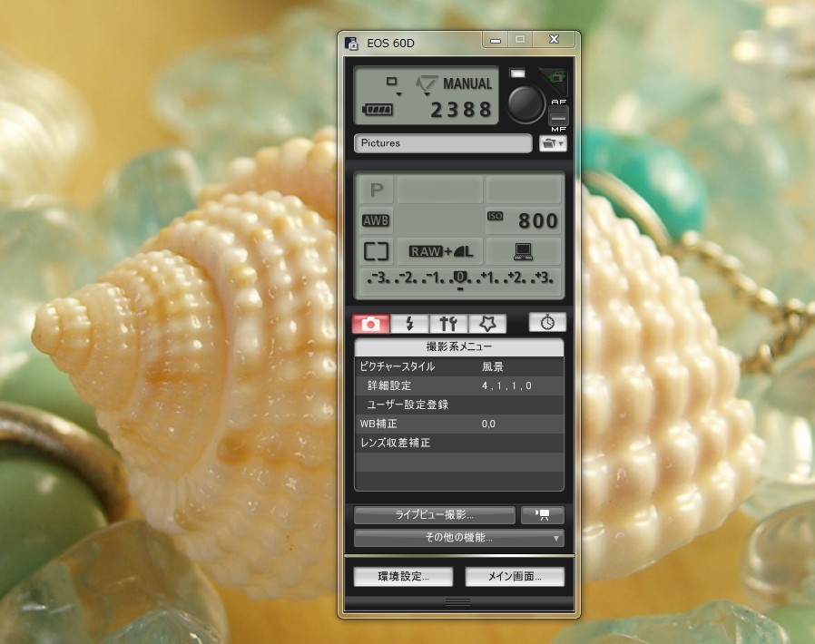Click the MANUAL focus mode label
The height and width of the screenshot is (644, 815).
pos(467,83)
